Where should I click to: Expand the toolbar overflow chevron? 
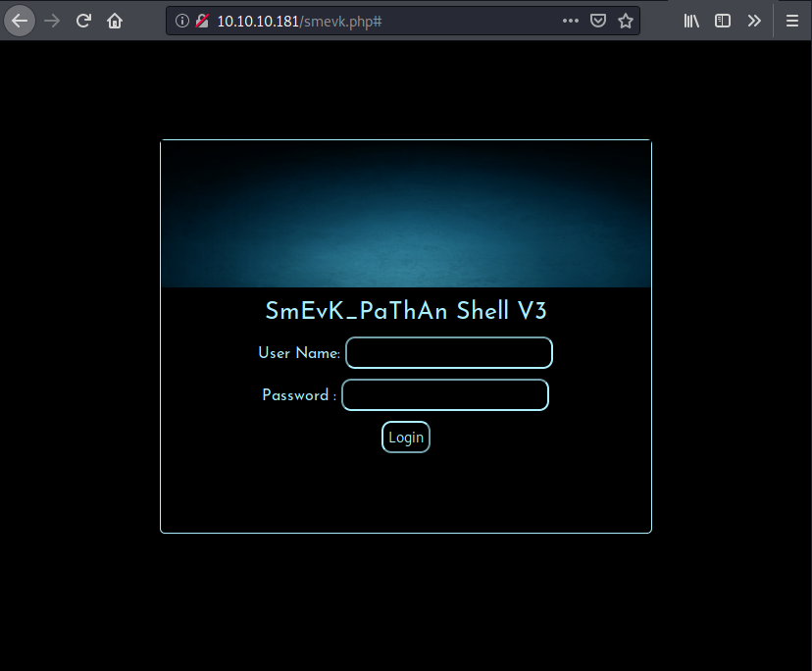[x=754, y=20]
